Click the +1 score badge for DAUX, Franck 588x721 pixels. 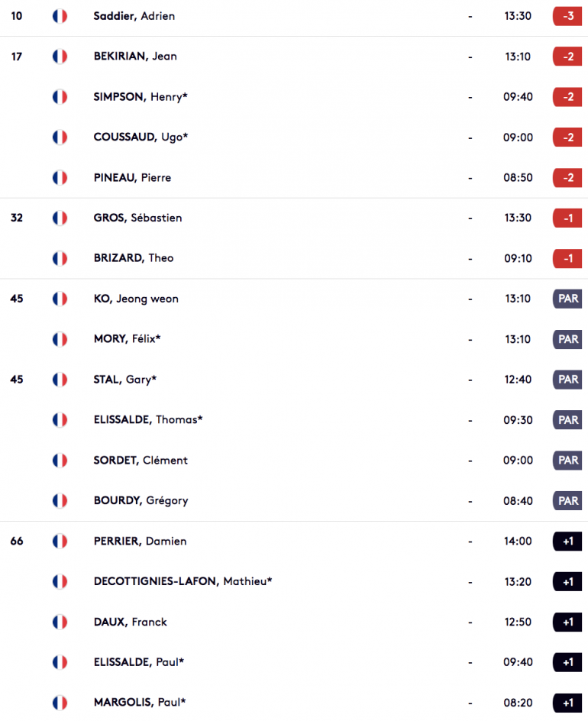pyautogui.click(x=568, y=622)
